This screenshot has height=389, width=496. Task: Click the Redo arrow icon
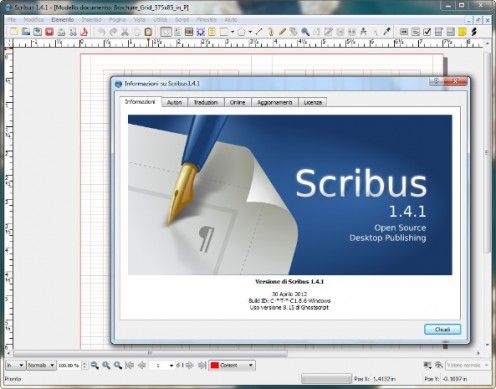pos(113,32)
